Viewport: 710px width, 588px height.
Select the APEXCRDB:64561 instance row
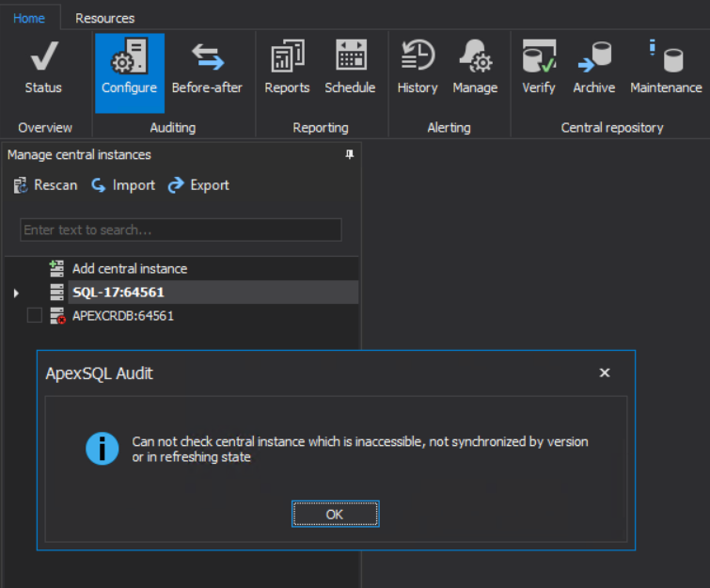point(122,316)
